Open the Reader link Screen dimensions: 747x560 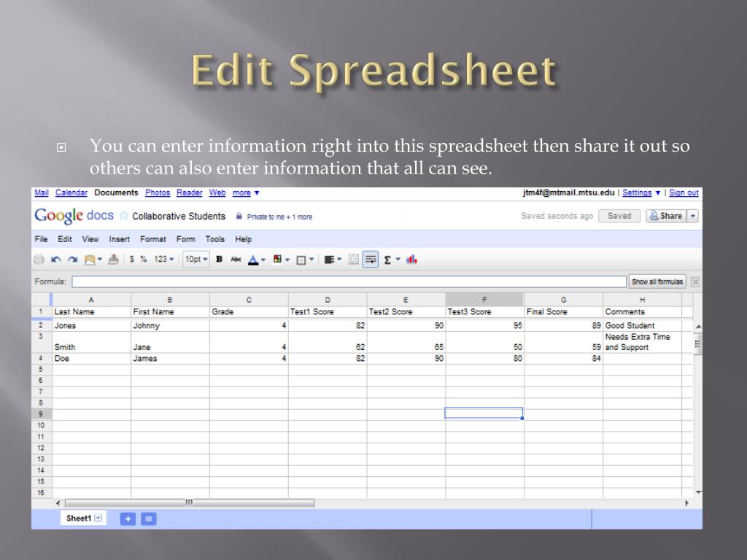[189, 192]
